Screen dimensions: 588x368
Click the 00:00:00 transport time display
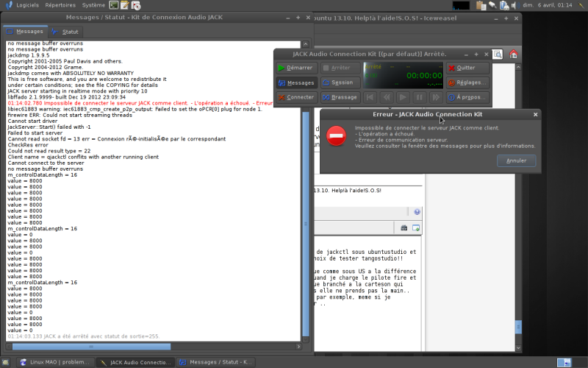click(x=424, y=76)
